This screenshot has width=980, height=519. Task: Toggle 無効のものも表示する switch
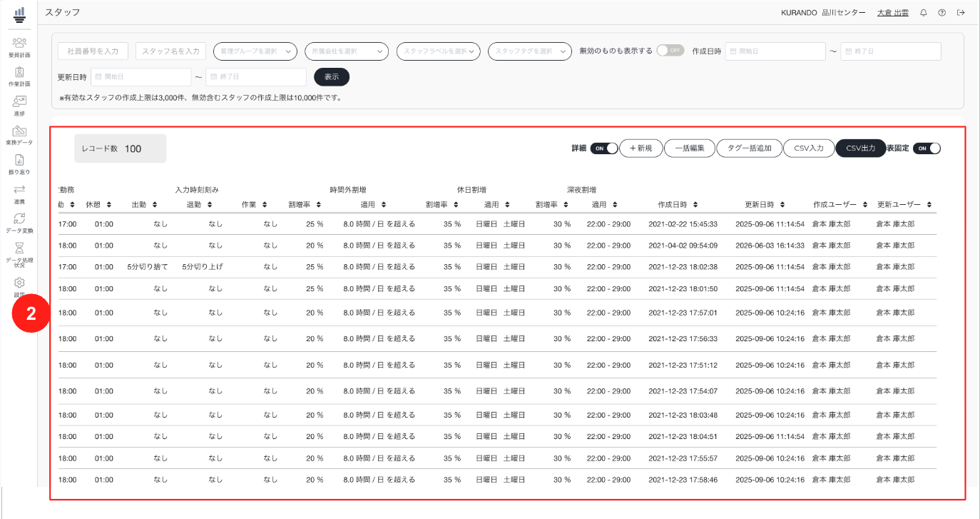pos(670,51)
